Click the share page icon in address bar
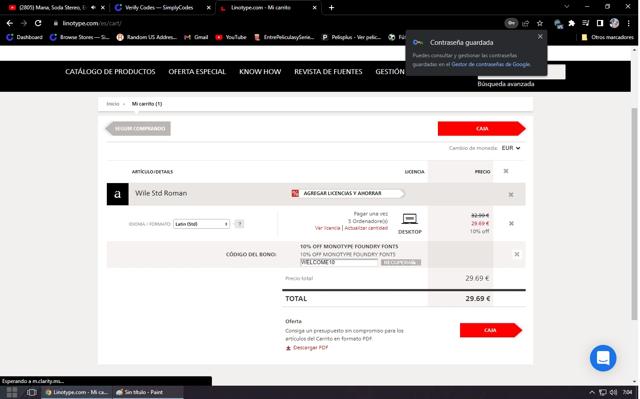 (526, 23)
